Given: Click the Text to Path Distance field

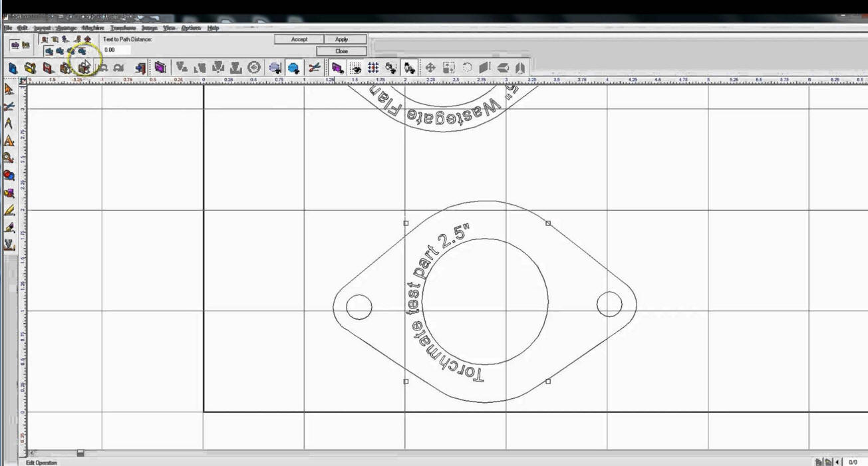Looking at the screenshot, I should pos(116,50).
